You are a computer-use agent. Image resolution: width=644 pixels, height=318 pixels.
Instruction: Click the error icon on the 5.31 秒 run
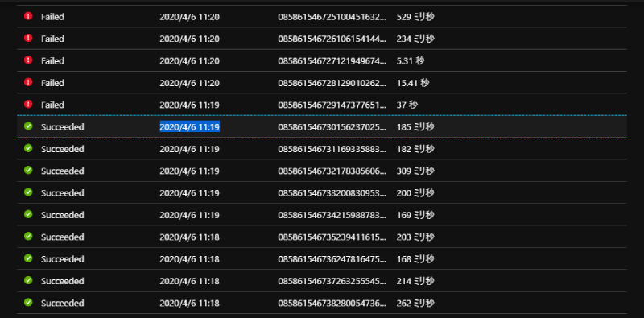[x=28, y=60]
